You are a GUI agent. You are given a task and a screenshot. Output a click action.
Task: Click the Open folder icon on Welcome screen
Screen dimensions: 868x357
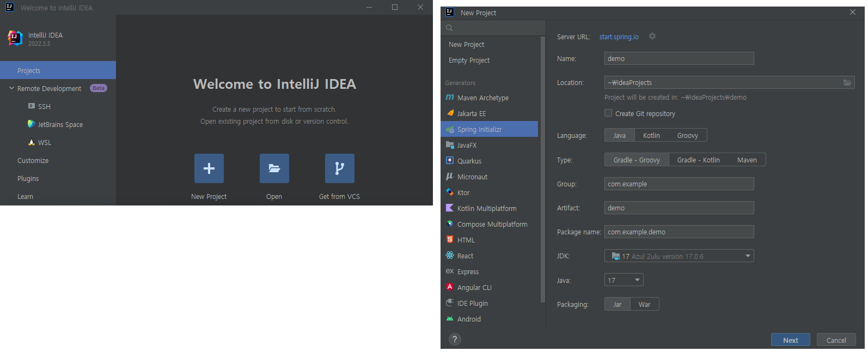274,168
